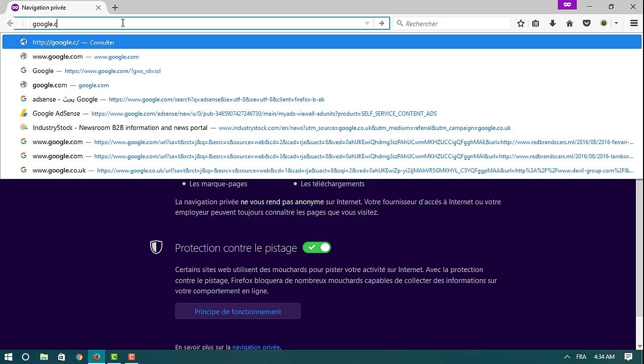The width and height of the screenshot is (644, 364).
Task: Select adsense Google search suggestion
Action: pyautogui.click(x=322, y=99)
